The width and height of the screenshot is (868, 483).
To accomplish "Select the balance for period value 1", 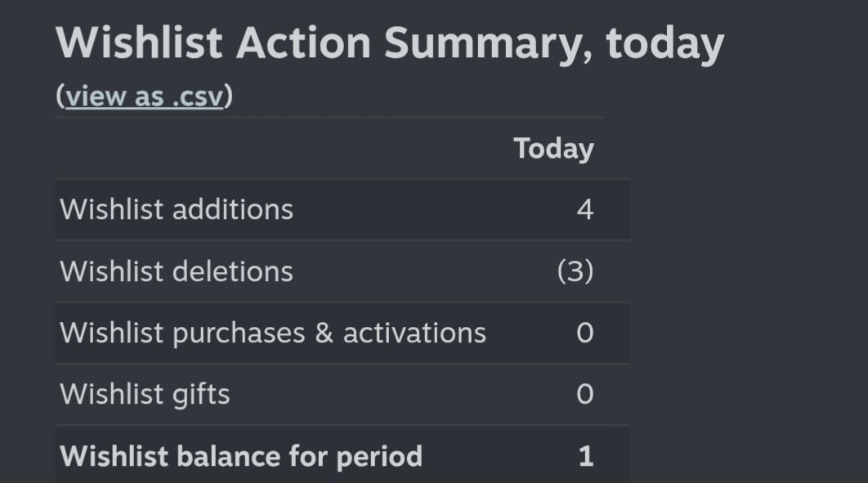I will click(x=586, y=457).
